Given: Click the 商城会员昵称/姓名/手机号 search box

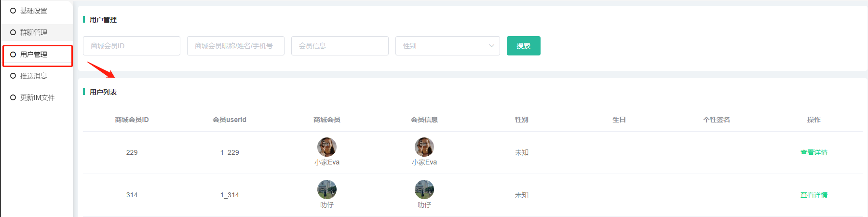Looking at the screenshot, I should (236, 46).
